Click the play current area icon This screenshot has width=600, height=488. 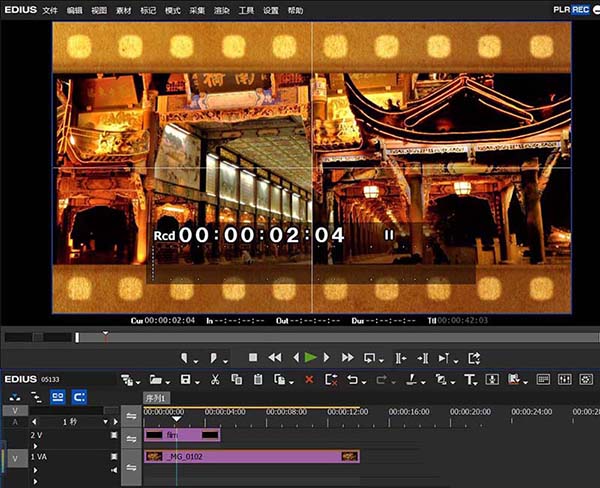pyautogui.click(x=444, y=358)
